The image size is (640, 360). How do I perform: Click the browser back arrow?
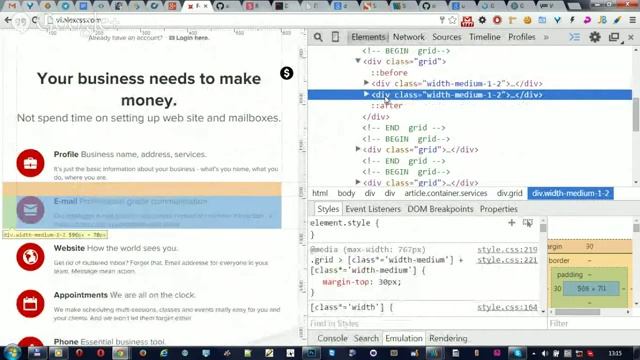point(8,20)
